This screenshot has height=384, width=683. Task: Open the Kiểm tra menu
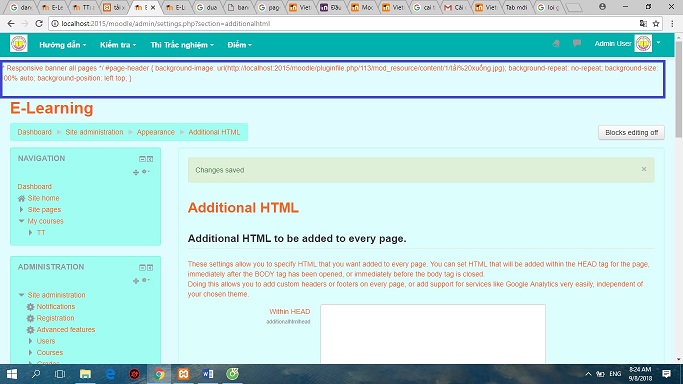(118, 45)
